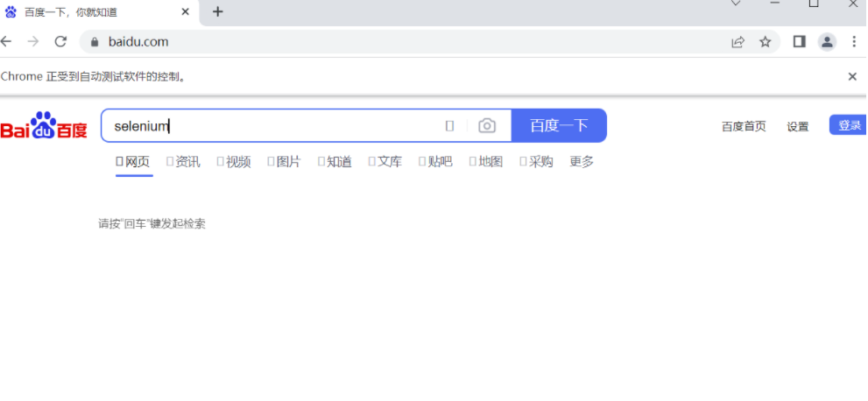The width and height of the screenshot is (868, 401).
Task: Select the 文库 tab
Action: click(x=385, y=161)
